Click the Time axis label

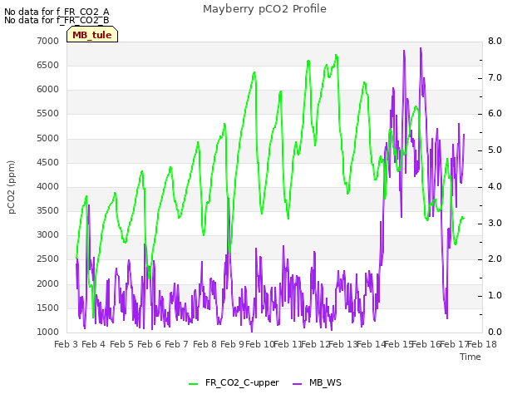coord(470,357)
